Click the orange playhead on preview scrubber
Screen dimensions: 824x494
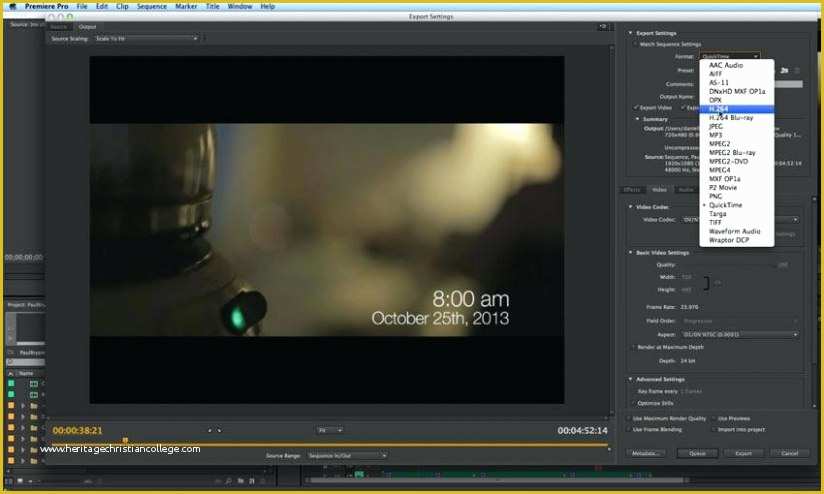pyautogui.click(x=125, y=440)
